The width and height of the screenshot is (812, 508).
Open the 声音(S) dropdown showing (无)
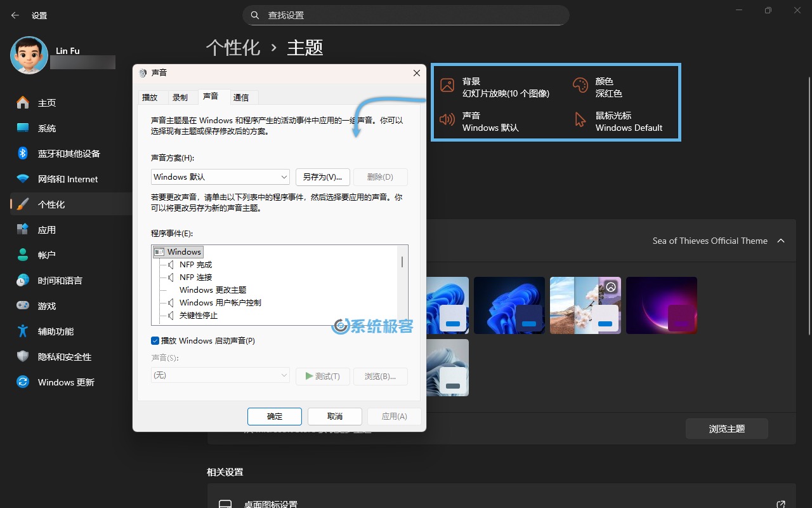tap(219, 376)
